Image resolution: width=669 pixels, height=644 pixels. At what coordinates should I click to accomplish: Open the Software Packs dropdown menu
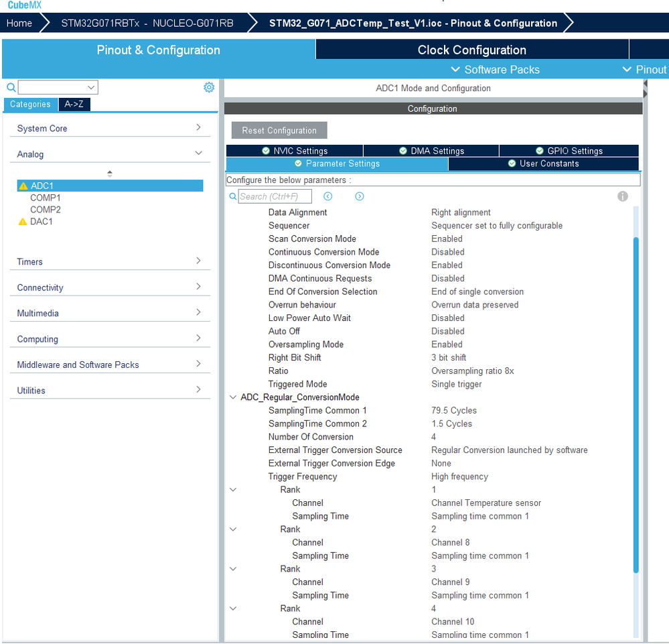tap(495, 70)
